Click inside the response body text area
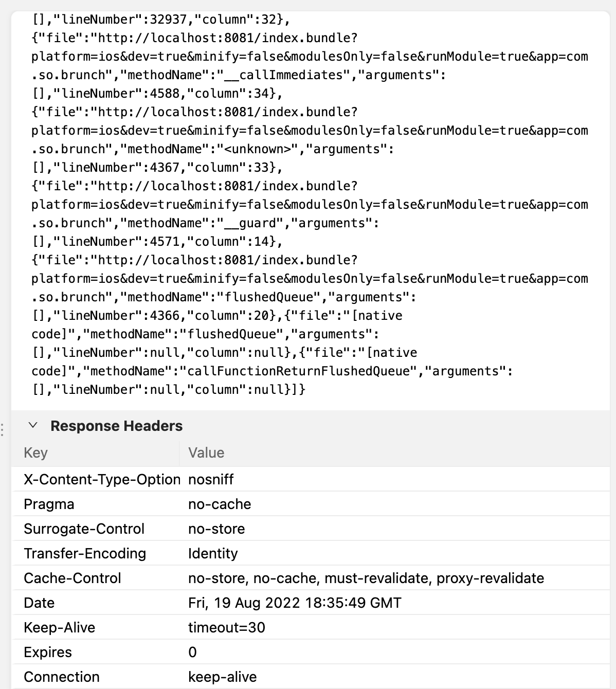This screenshot has height=689, width=616. (309, 206)
